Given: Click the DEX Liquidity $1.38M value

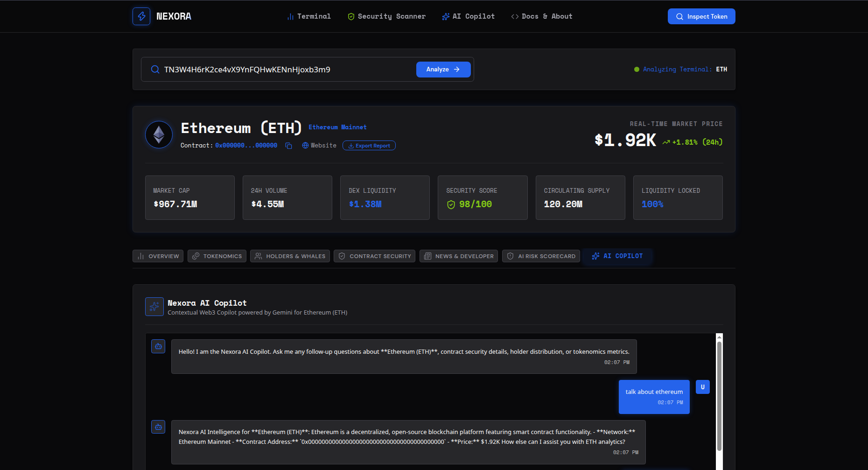Looking at the screenshot, I should click(365, 204).
